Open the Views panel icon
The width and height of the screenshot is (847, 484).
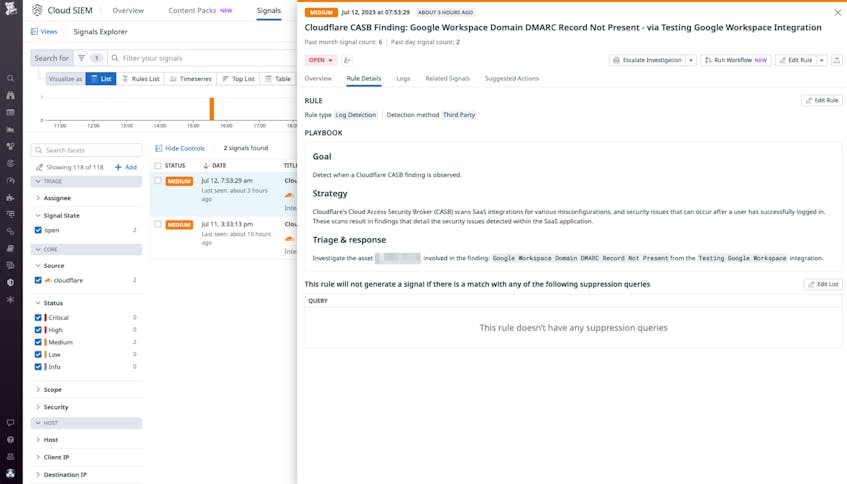35,31
